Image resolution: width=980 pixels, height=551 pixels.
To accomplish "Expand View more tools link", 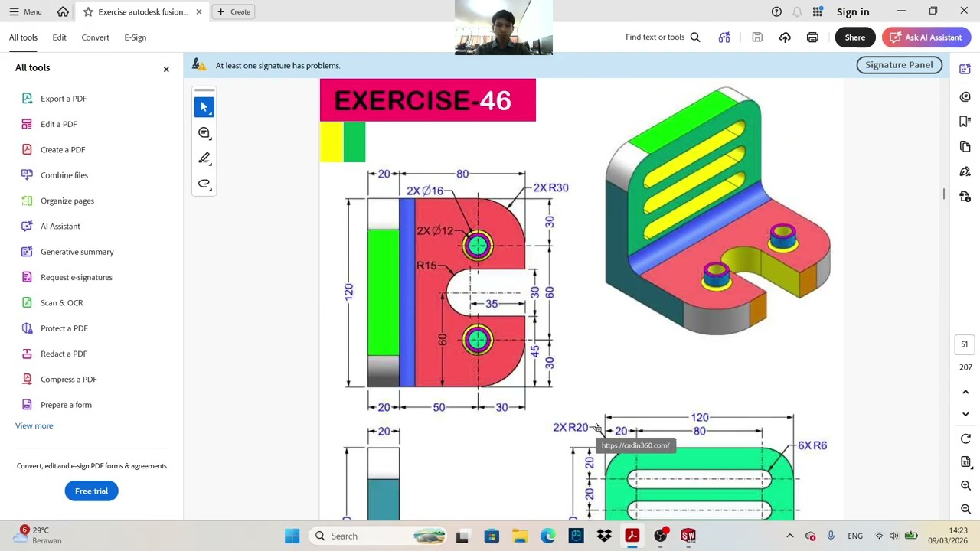I will 34,425.
